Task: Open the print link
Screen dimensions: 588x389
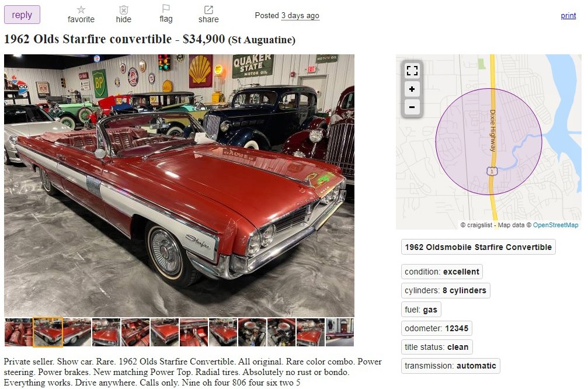Action: [x=568, y=15]
